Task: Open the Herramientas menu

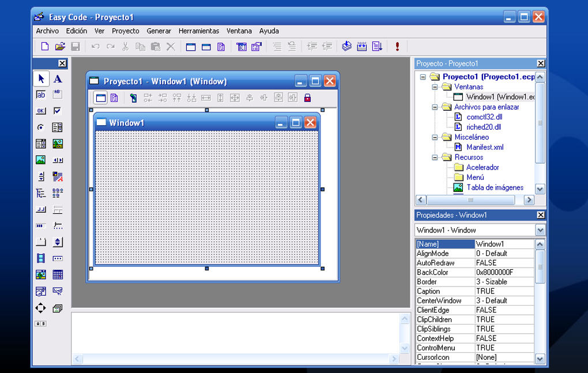Action: 199,31
